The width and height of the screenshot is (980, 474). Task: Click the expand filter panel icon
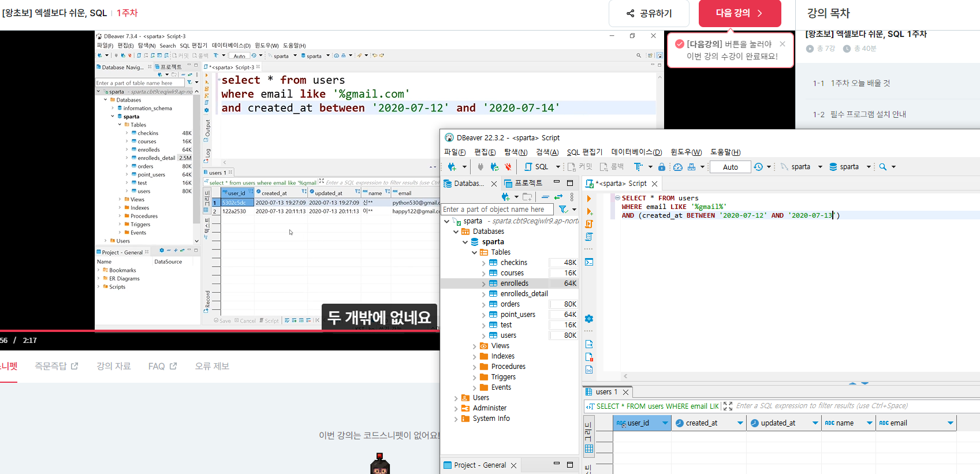[x=728, y=406]
